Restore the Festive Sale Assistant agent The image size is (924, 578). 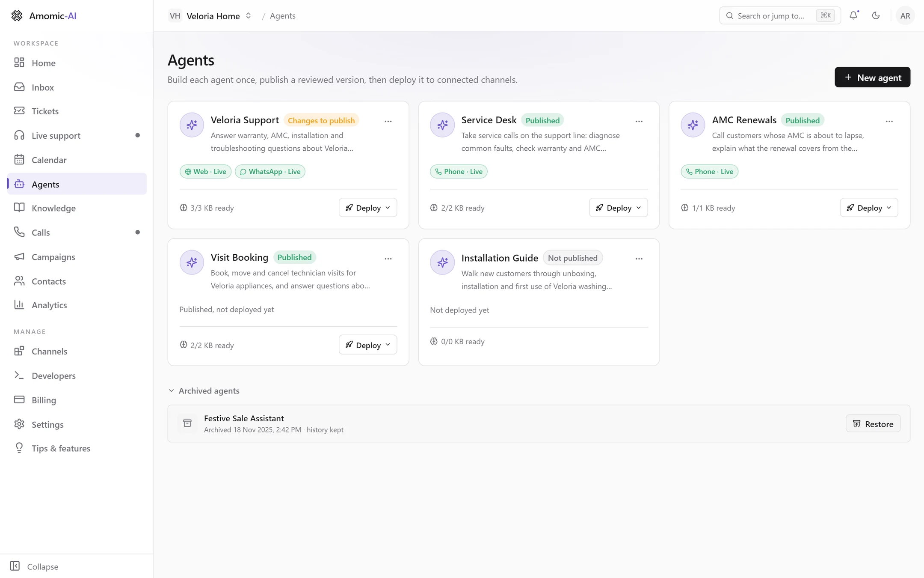pyautogui.click(x=873, y=424)
